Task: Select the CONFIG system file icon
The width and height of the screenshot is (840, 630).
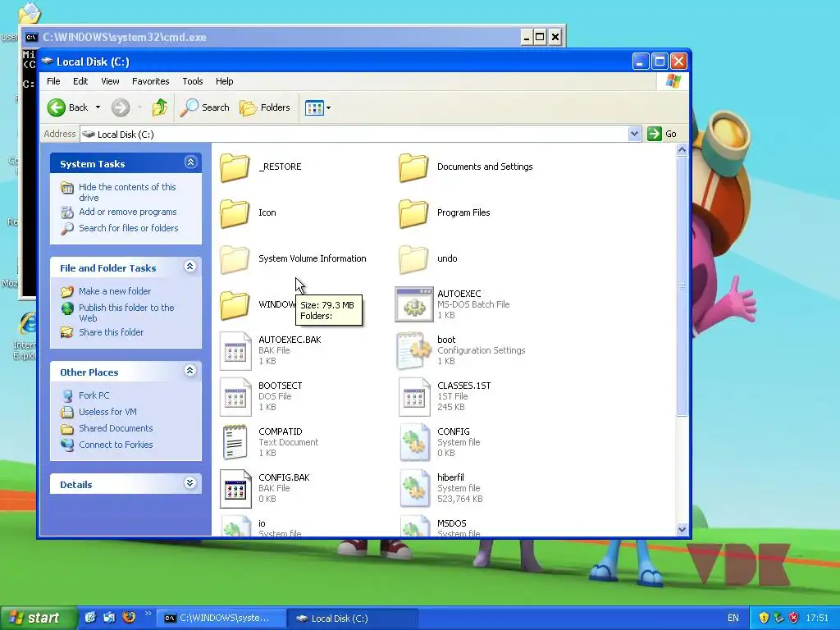Action: click(x=414, y=442)
